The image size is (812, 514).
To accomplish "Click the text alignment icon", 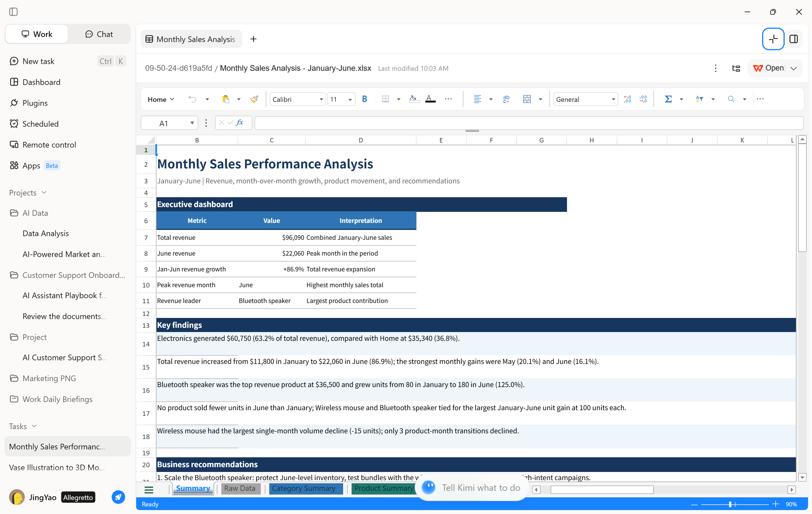I will pyautogui.click(x=477, y=99).
